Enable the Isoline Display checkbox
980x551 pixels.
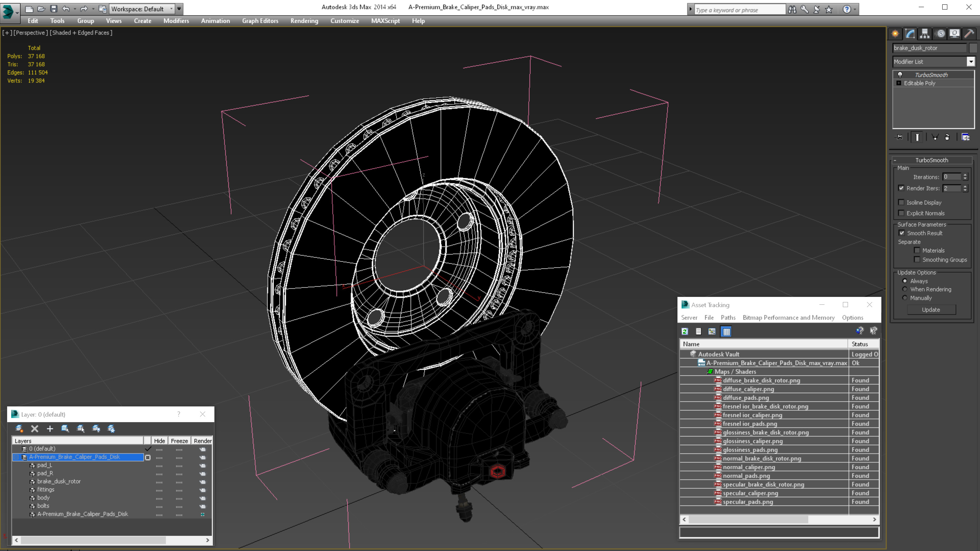[901, 202]
